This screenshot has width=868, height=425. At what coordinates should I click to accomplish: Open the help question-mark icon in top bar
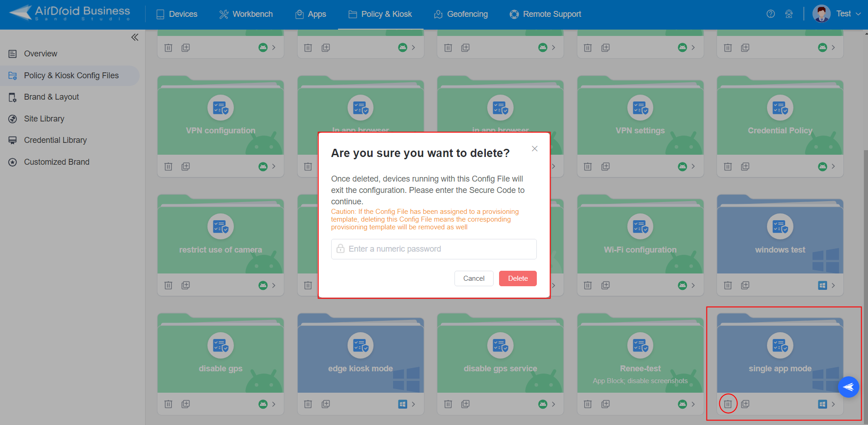(x=770, y=14)
